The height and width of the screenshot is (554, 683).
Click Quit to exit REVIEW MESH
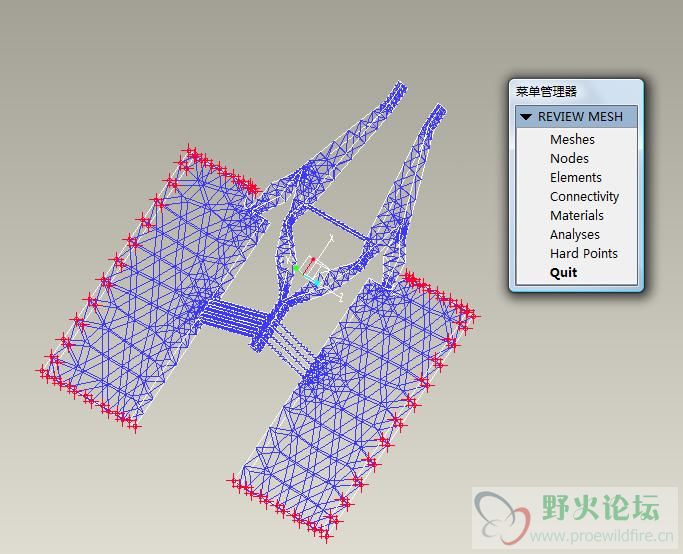(x=563, y=273)
